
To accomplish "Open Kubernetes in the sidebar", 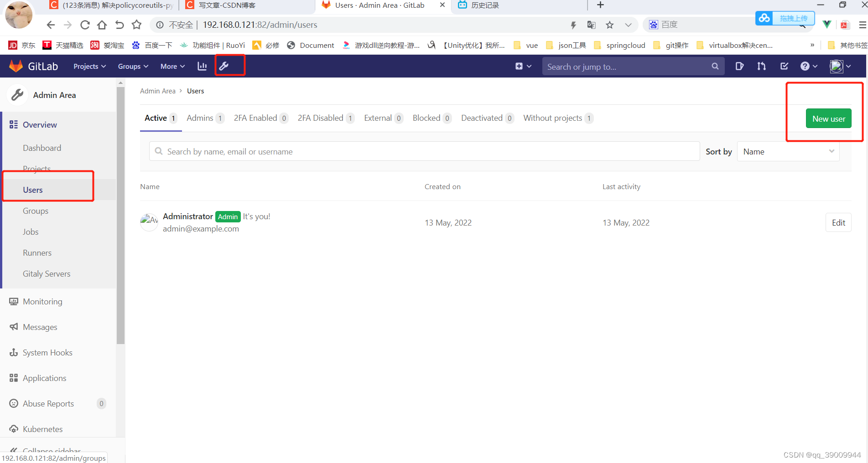I will click(42, 429).
